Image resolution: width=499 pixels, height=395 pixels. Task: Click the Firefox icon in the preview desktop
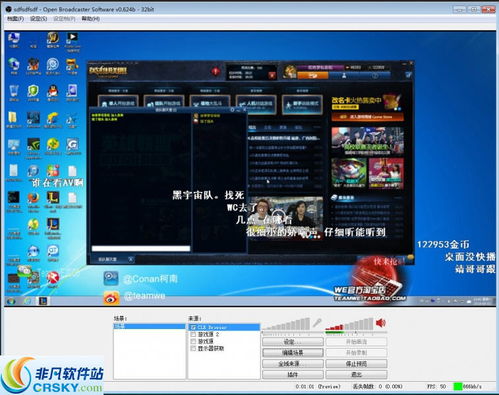33,198
